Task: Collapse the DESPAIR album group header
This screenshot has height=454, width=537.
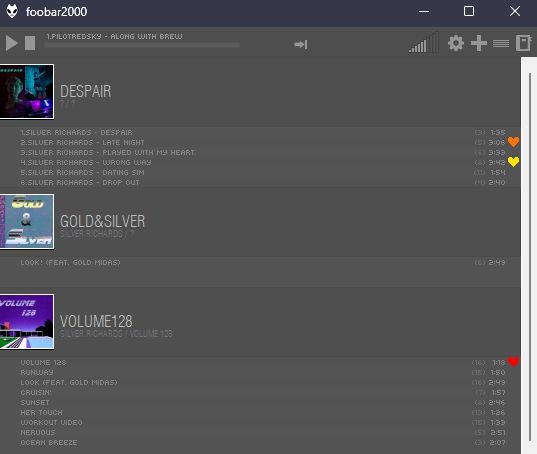Action: coord(260,92)
